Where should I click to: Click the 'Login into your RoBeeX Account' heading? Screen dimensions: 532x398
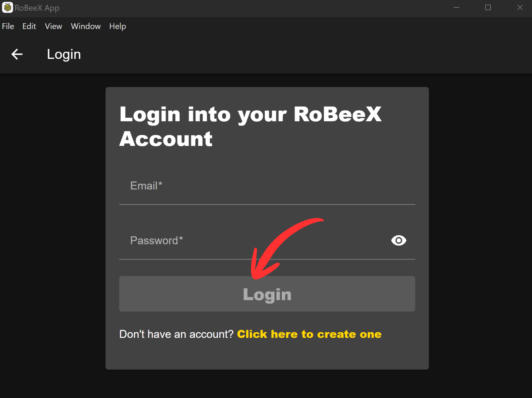click(x=250, y=126)
